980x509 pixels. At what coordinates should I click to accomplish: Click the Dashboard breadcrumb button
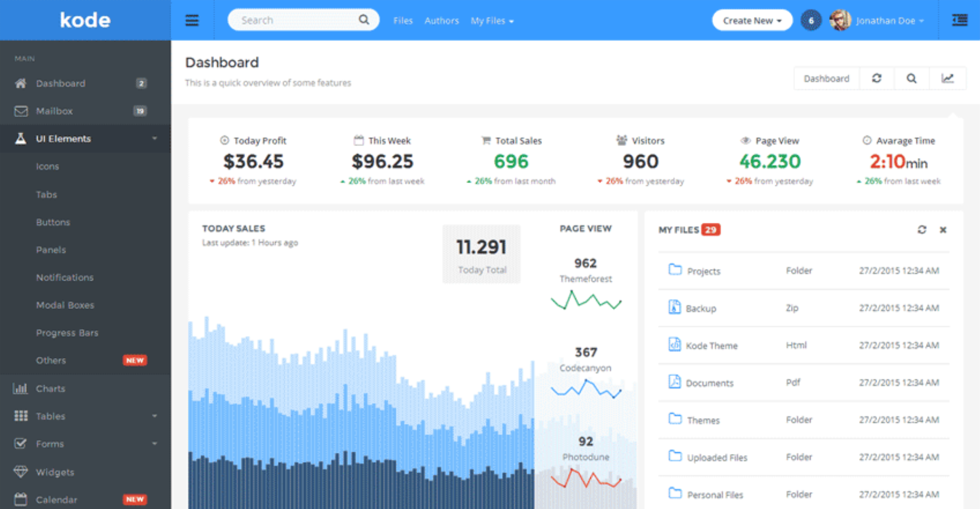coord(826,78)
